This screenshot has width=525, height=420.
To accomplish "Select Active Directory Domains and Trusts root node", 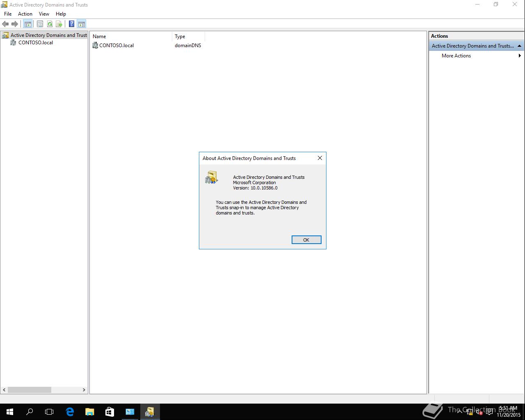I will pyautogui.click(x=44, y=35).
